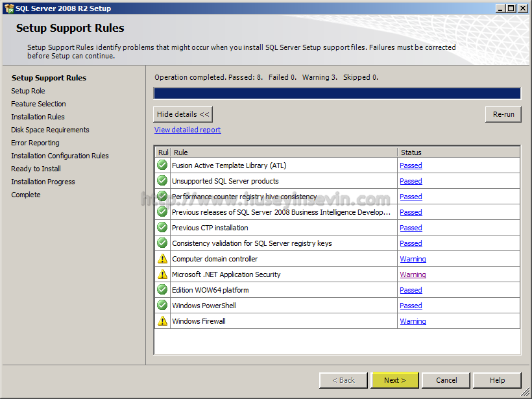Click the green check icon for Fusion Active Template Library
This screenshot has height=399, width=532.
[162, 165]
